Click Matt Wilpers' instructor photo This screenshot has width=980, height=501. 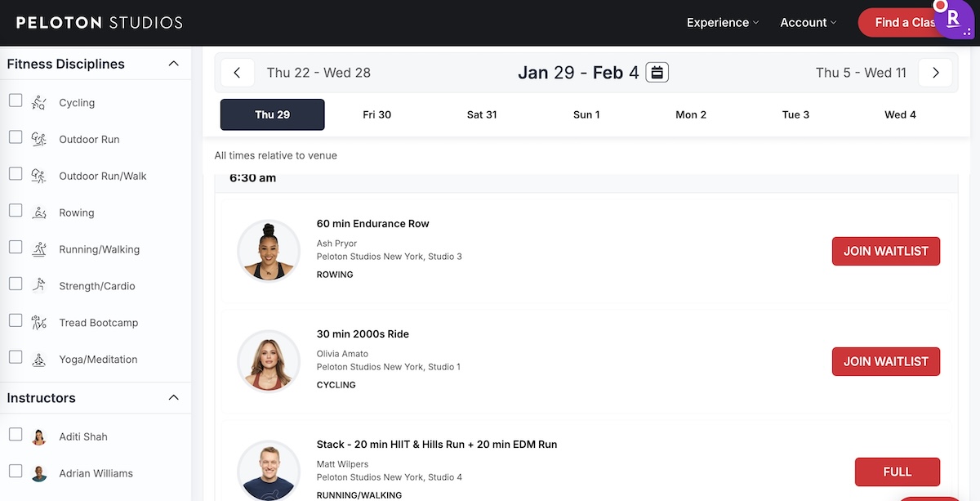(269, 472)
